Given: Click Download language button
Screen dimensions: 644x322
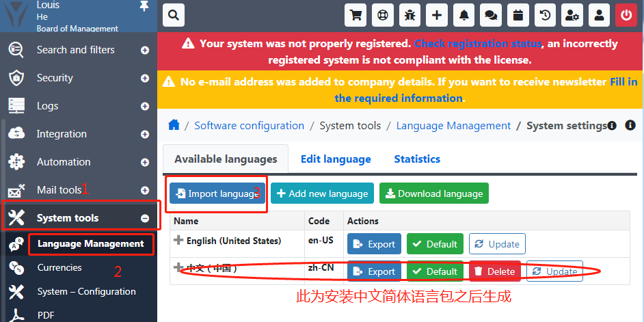Looking at the screenshot, I should pos(434,193).
